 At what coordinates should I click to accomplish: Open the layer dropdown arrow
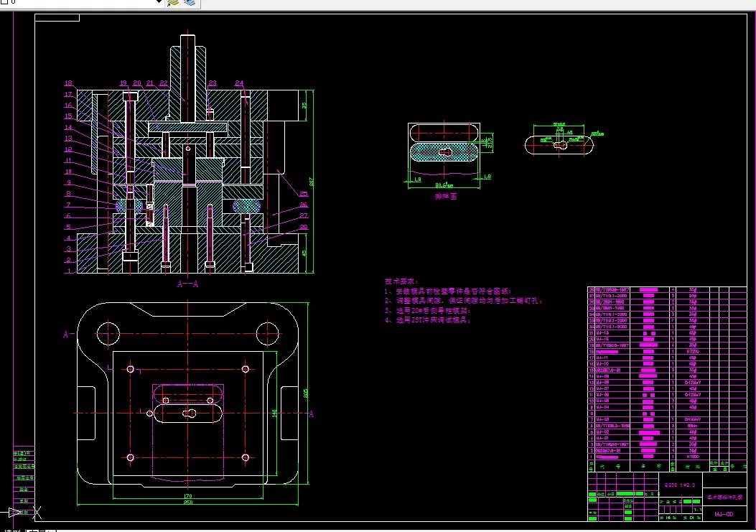(x=159, y=2)
